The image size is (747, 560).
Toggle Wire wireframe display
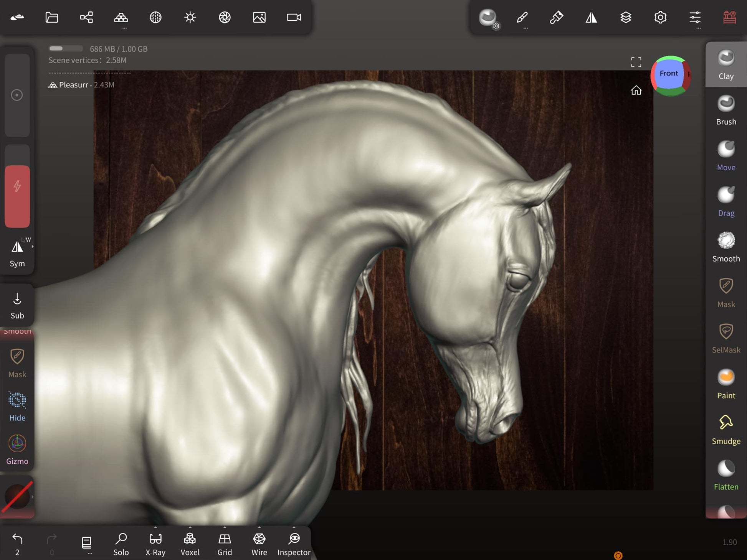coord(259,544)
